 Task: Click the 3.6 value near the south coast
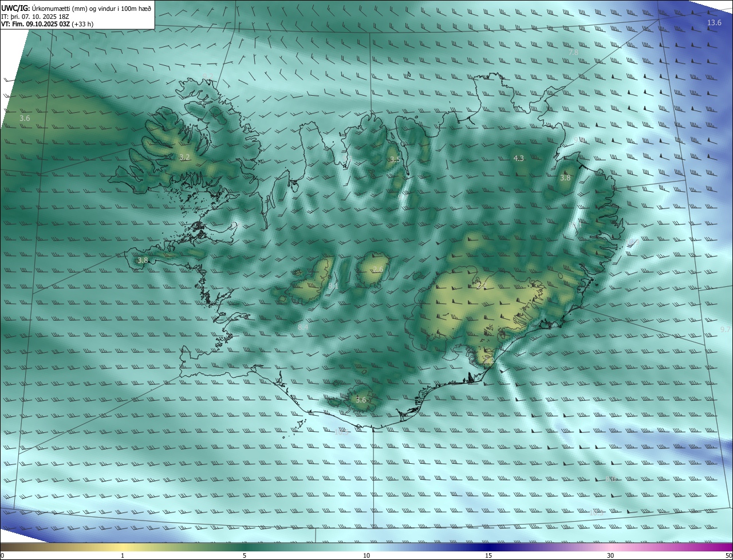361,400
